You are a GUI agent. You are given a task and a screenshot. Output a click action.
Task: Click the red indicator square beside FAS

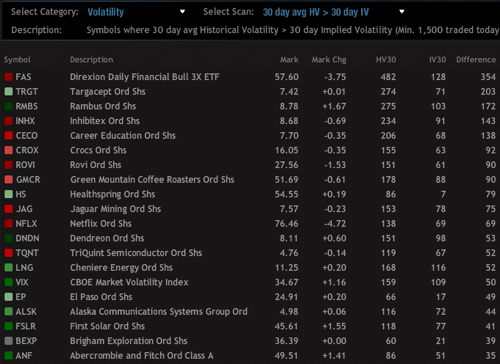click(9, 77)
